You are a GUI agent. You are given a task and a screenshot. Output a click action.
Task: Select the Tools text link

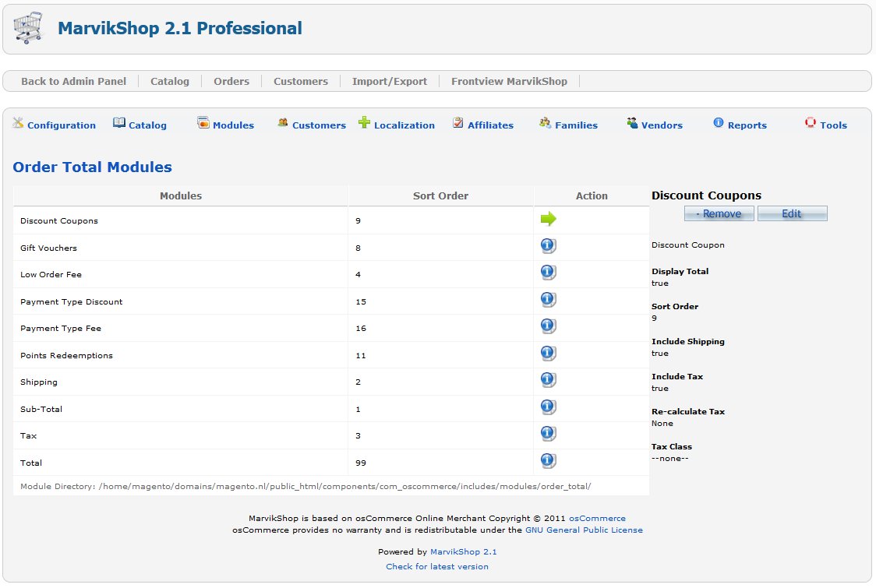click(834, 125)
